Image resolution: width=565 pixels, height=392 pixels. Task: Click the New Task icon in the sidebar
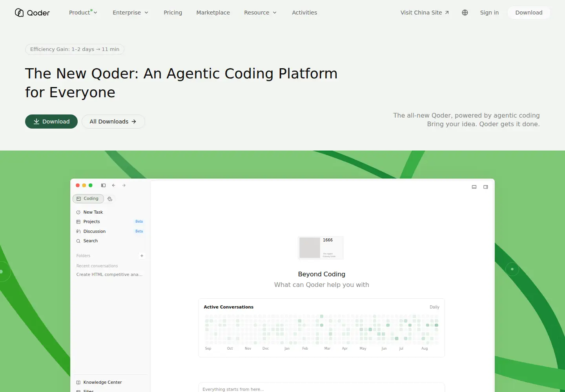click(x=78, y=212)
